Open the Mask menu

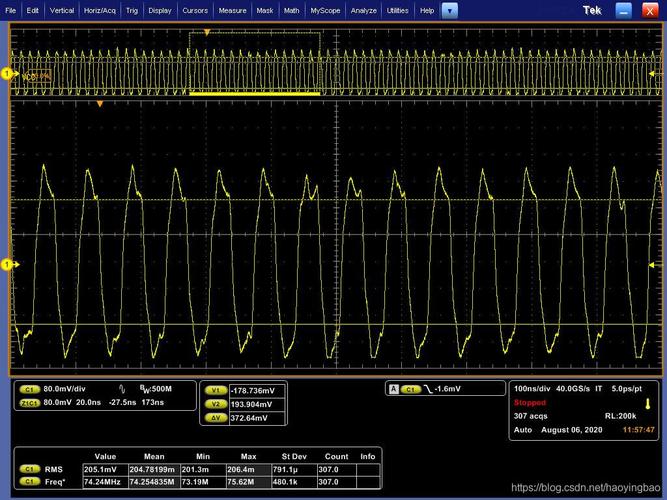tap(265, 11)
